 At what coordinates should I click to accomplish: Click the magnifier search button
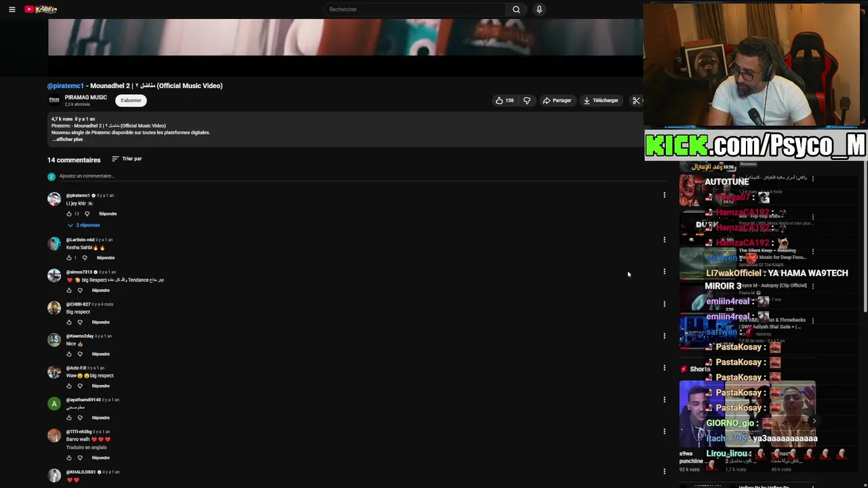point(516,9)
